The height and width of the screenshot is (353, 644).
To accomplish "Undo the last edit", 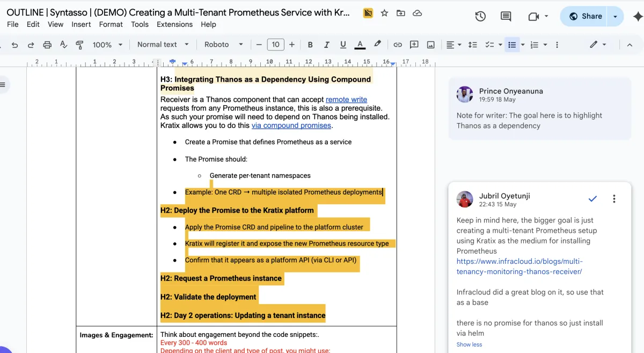I will [x=14, y=45].
